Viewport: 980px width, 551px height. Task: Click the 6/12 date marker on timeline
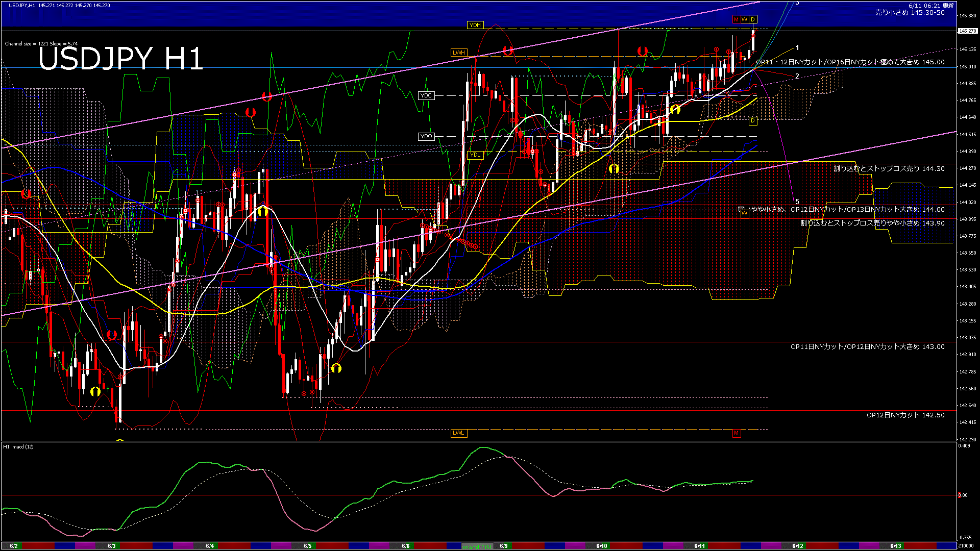tap(797, 546)
